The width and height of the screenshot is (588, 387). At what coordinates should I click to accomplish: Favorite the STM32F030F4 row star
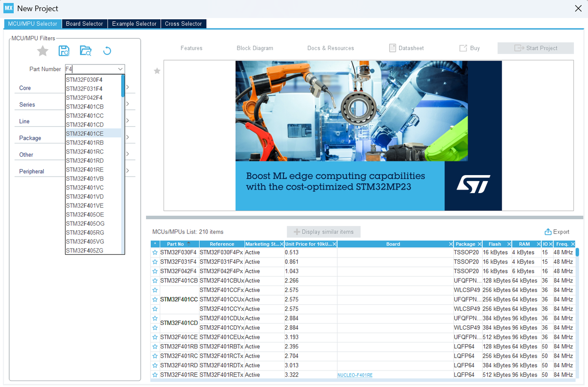pos(155,252)
